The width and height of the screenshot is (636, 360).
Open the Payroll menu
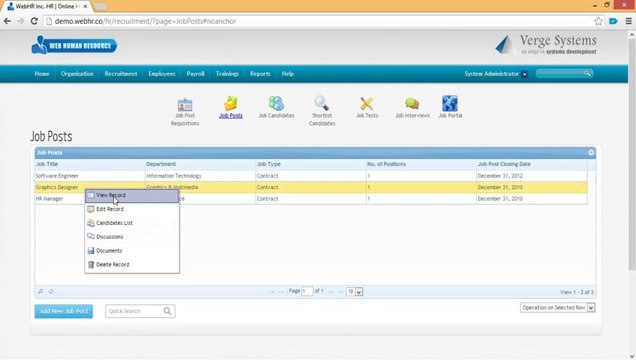(x=196, y=74)
